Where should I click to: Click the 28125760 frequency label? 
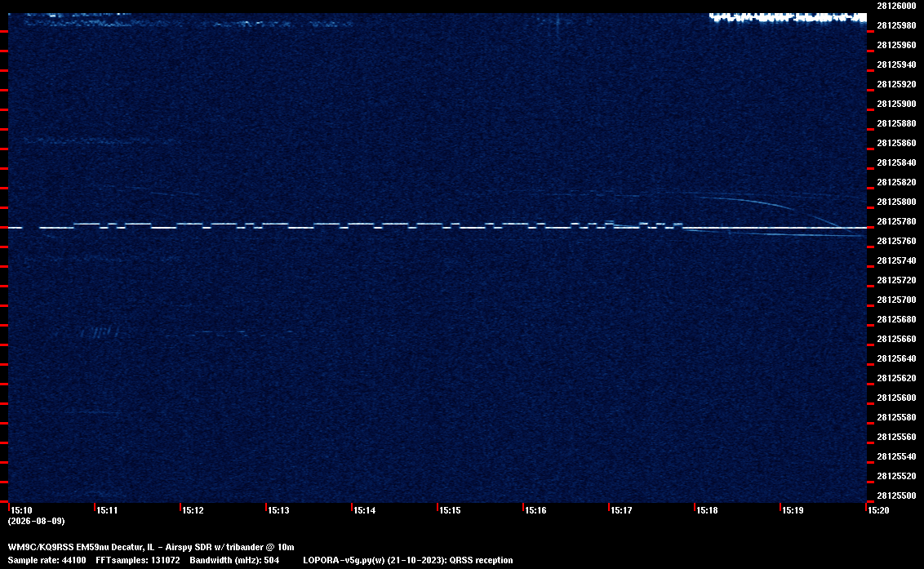(897, 241)
